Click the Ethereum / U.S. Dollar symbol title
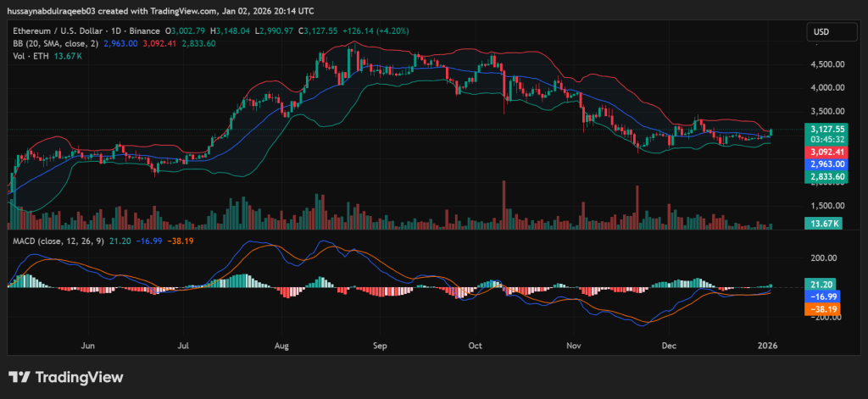Screen dimensions: 868x399 [63, 30]
